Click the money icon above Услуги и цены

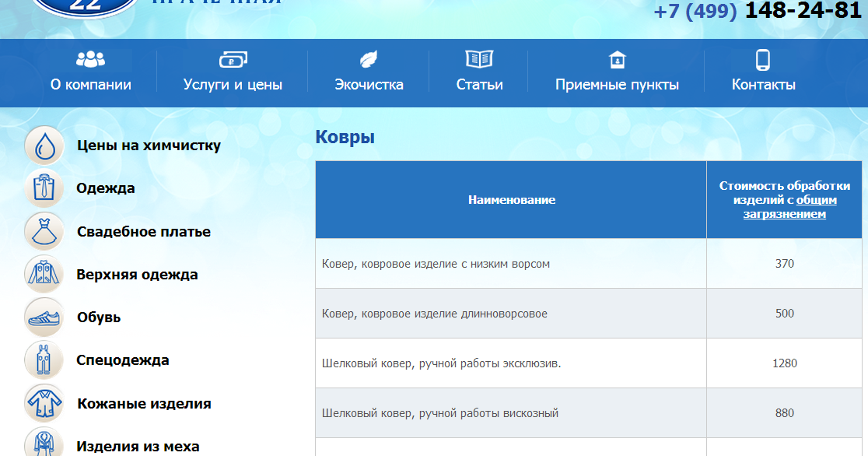pyautogui.click(x=233, y=59)
